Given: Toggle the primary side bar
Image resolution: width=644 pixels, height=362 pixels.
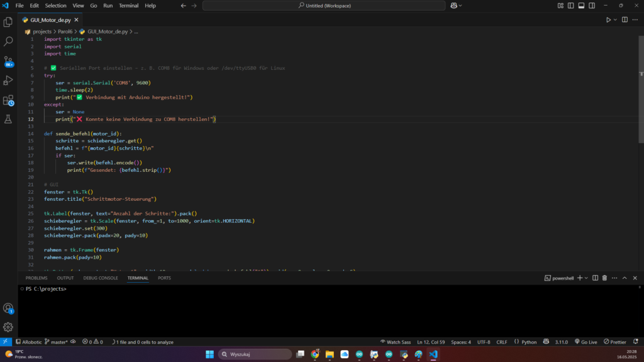Looking at the screenshot, I should [x=571, y=6].
